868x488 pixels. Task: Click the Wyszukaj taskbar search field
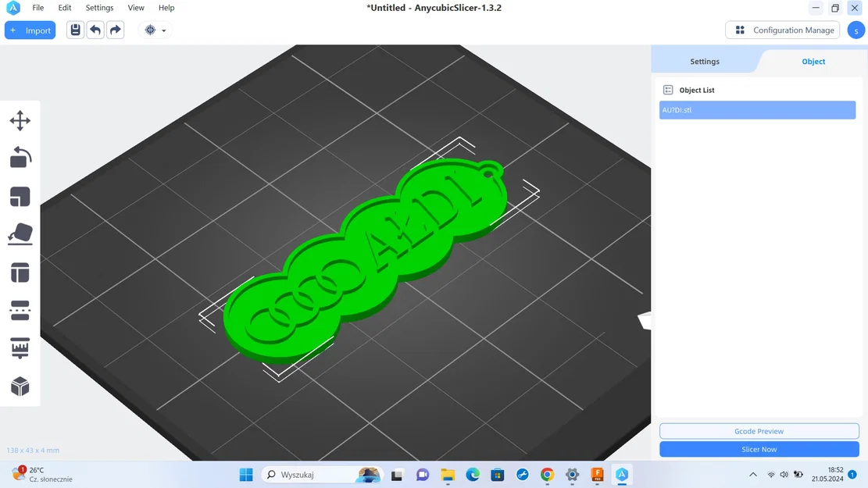[321, 475]
